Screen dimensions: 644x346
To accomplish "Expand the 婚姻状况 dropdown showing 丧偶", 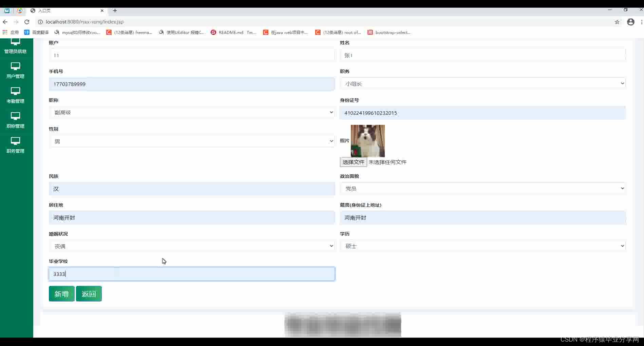I will 192,246.
